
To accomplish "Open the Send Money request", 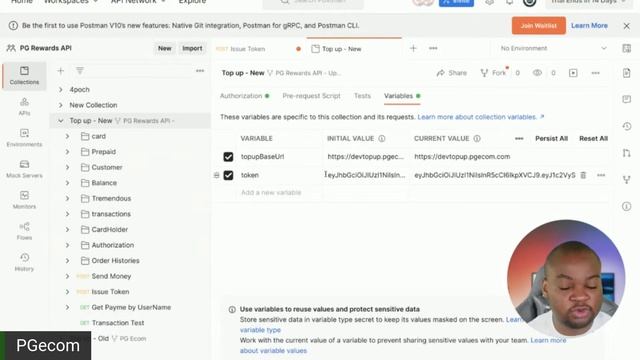I will 111,276.
